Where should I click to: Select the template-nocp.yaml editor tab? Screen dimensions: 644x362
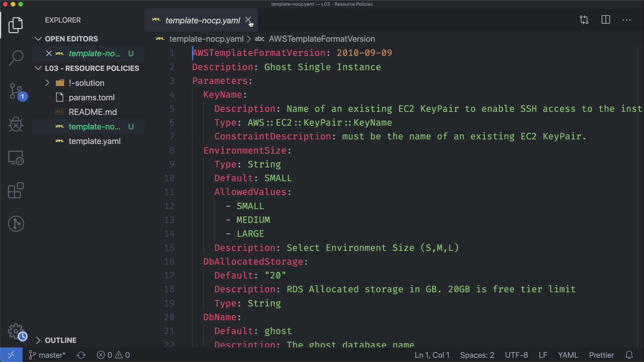202,20
